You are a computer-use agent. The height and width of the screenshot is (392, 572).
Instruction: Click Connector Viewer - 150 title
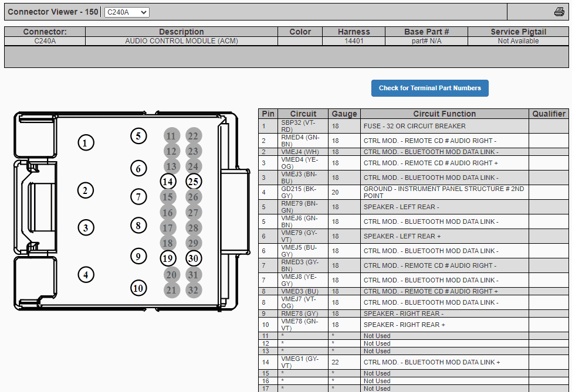53,12
